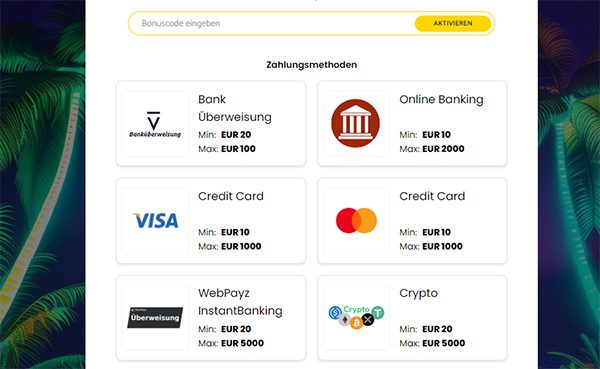Choose the VISA logo

pyautogui.click(x=156, y=220)
